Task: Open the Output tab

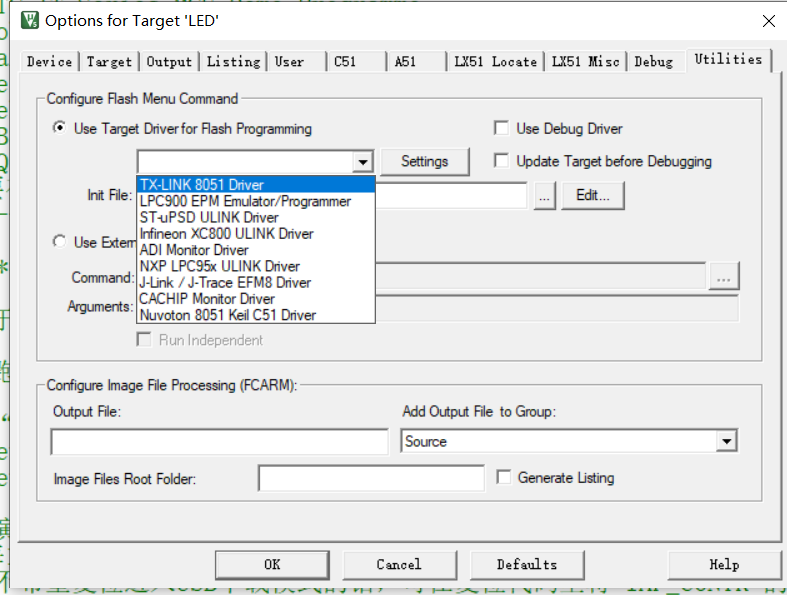Action: click(169, 62)
